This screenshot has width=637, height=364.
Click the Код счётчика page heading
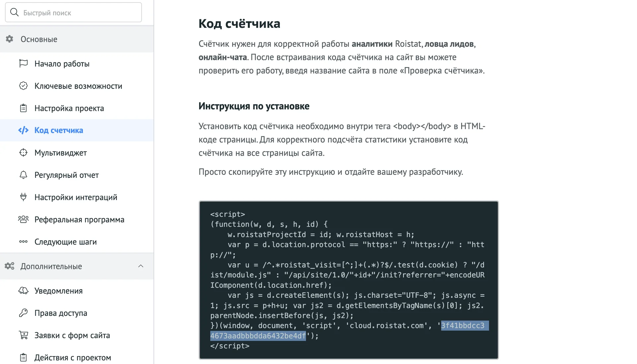[x=239, y=24]
